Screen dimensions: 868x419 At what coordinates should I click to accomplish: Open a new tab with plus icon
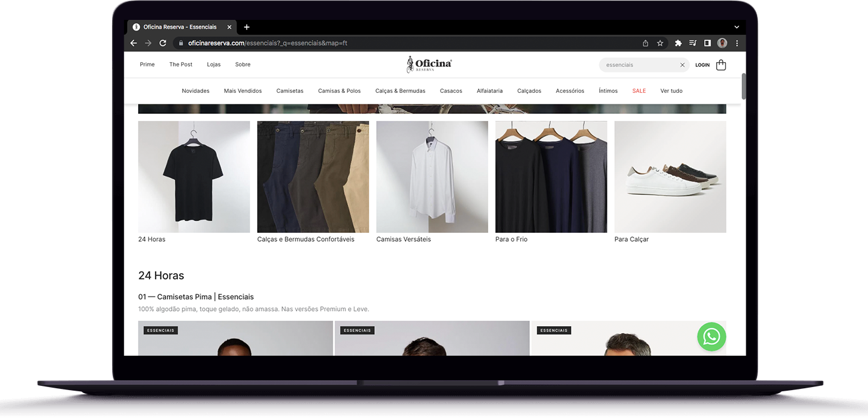(247, 27)
